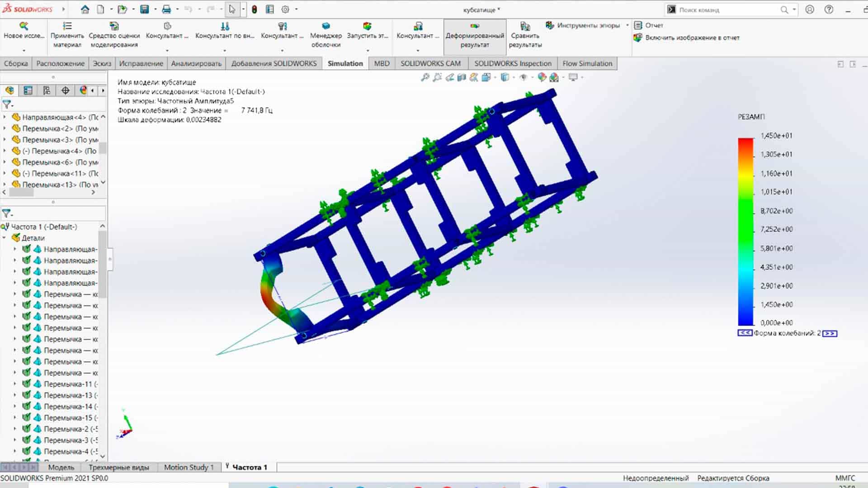The image size is (868, 488).
Task: Expand the Перемычка<2> tree item
Action: click(5, 128)
